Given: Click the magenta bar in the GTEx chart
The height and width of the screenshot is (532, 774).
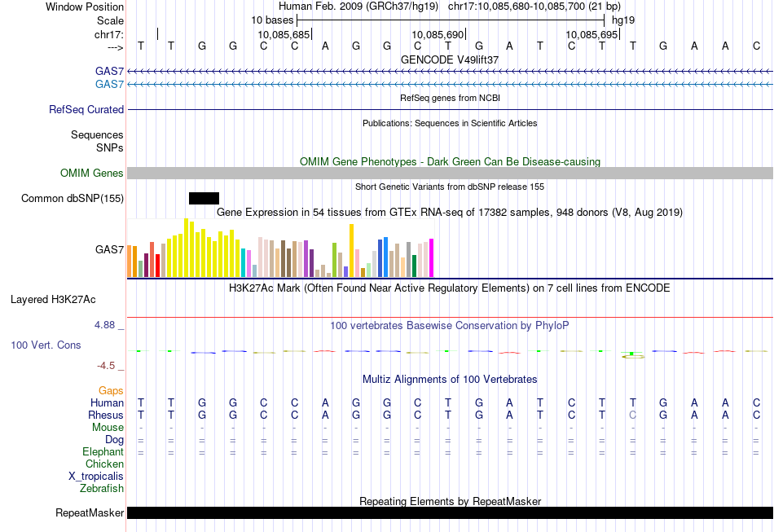Looking at the screenshot, I should [x=432, y=258].
